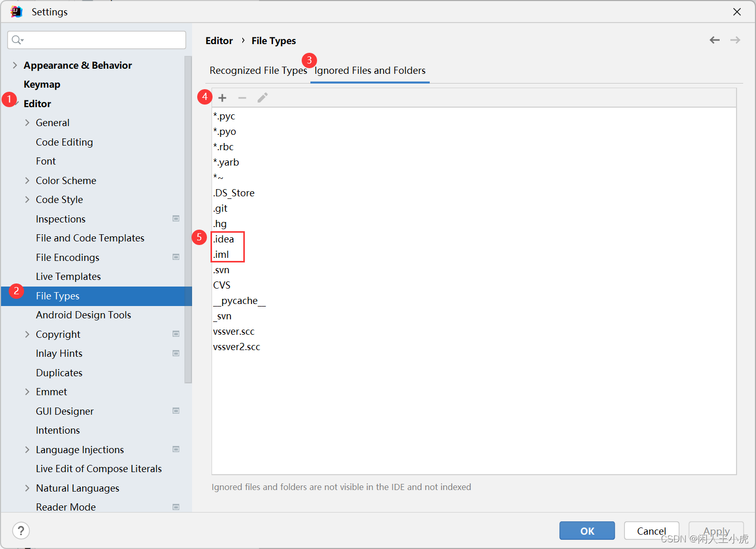This screenshot has width=756, height=549.
Task: Click the Apply button
Action: [716, 531]
